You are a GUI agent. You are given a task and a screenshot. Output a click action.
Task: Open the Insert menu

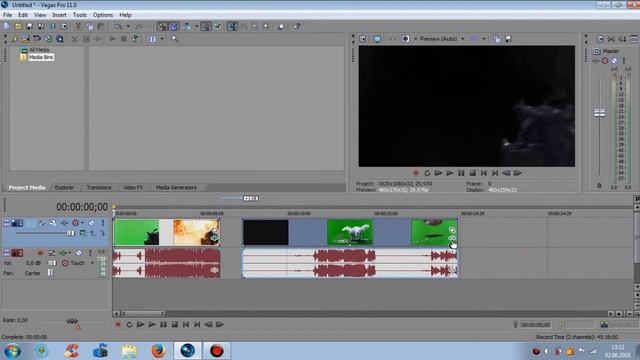[59, 15]
